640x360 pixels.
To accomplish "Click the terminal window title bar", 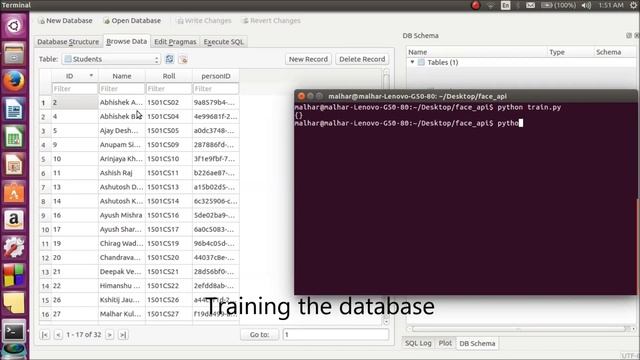I will click(465, 96).
